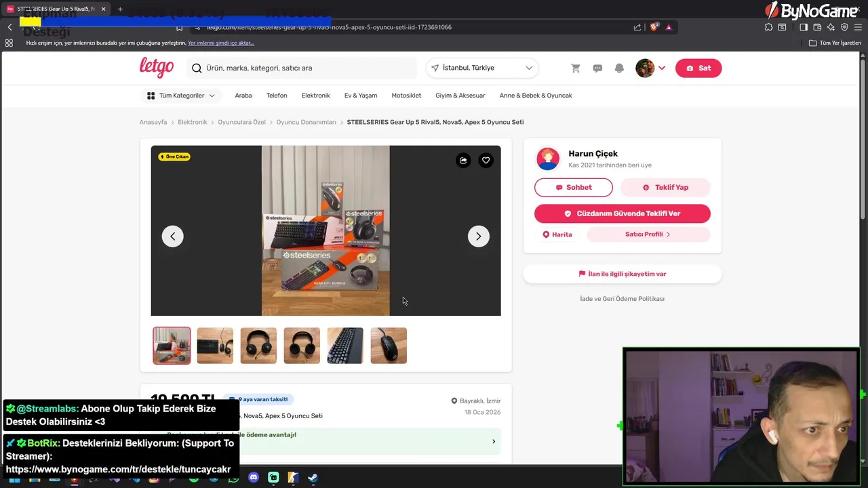Open the chat messages icon in header
Image resolution: width=868 pixels, height=488 pixels.
tap(597, 68)
